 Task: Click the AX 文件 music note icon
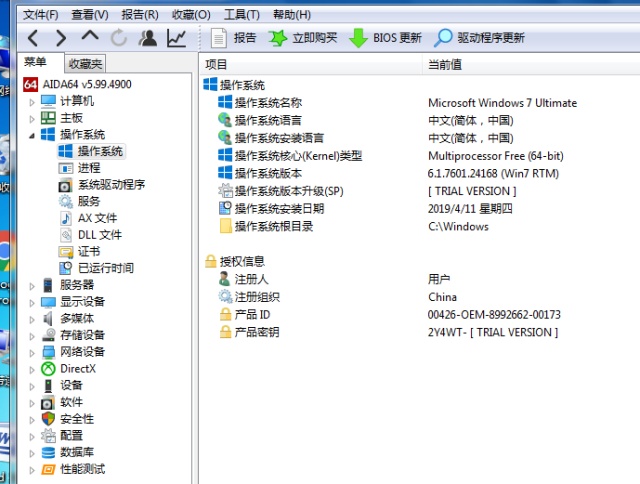point(66,218)
